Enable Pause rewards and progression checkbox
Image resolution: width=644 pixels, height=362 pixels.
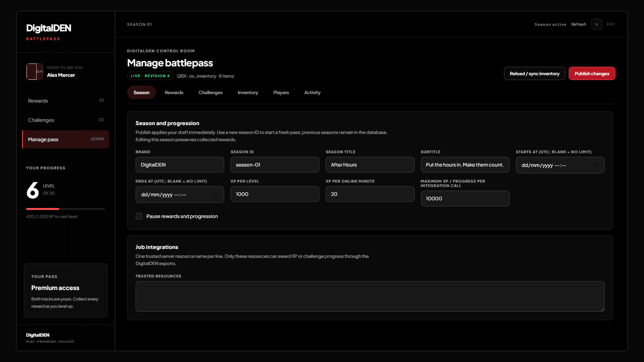click(x=139, y=216)
